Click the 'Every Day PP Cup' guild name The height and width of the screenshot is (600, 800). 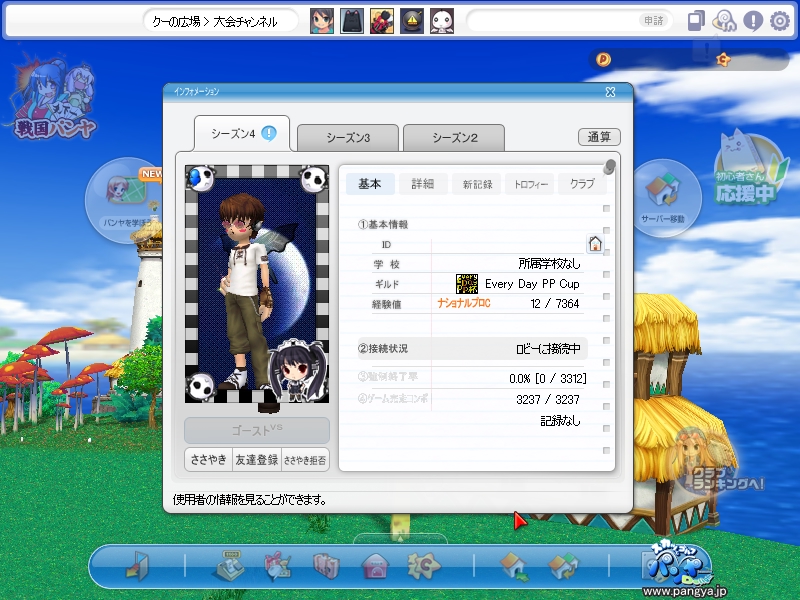point(532,284)
